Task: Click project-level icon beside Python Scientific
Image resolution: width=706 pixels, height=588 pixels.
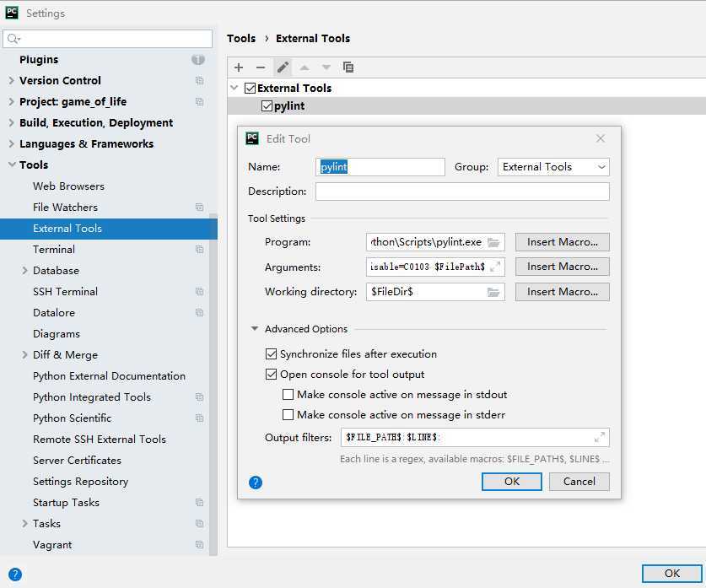Action: 199,418
